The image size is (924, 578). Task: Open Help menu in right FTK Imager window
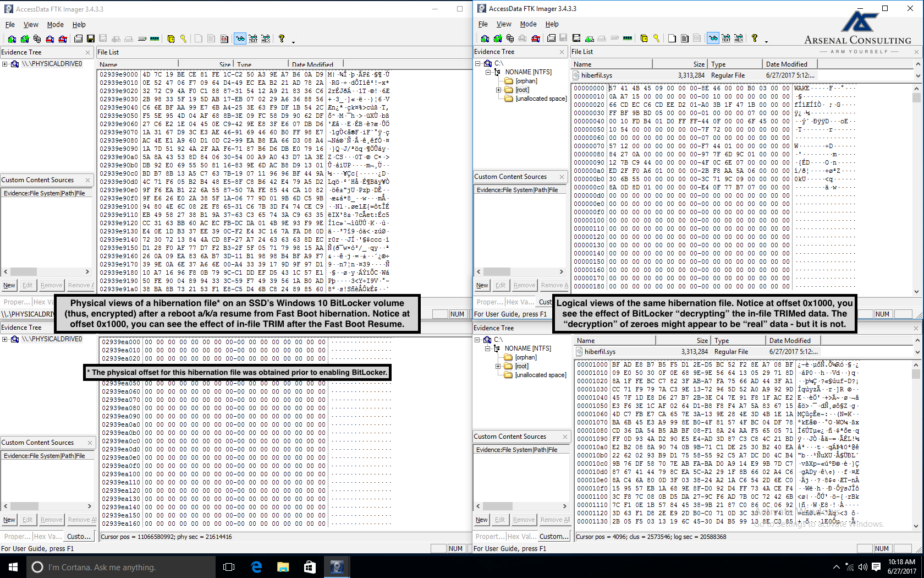pyautogui.click(x=552, y=24)
